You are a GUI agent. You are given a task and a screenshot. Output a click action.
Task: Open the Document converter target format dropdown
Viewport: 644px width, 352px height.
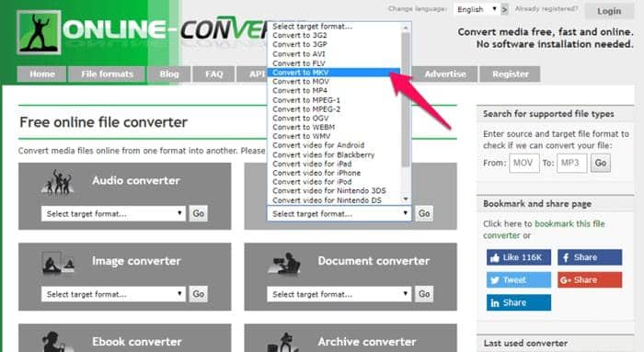(339, 294)
